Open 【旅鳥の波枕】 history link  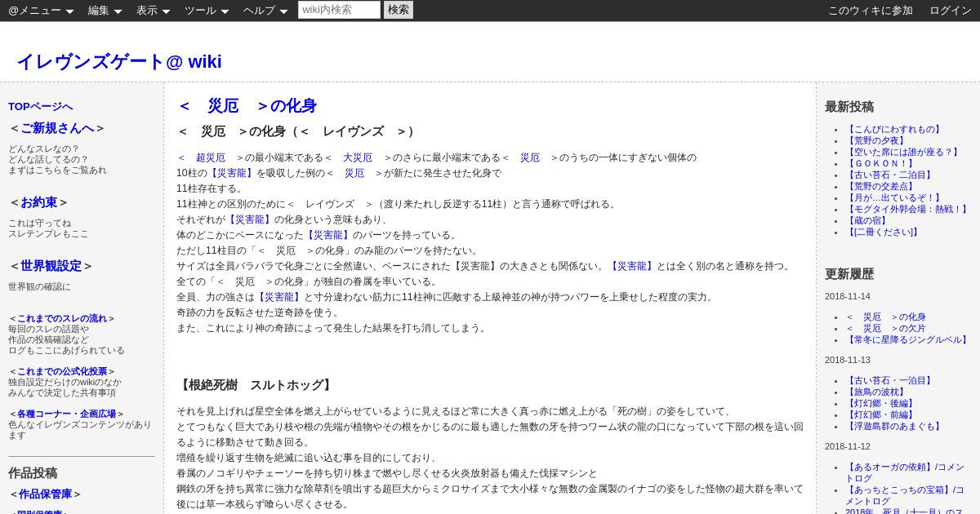(877, 392)
